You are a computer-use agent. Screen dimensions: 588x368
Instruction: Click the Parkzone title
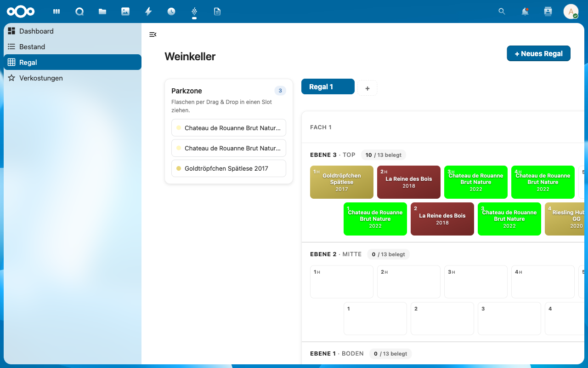(x=187, y=91)
